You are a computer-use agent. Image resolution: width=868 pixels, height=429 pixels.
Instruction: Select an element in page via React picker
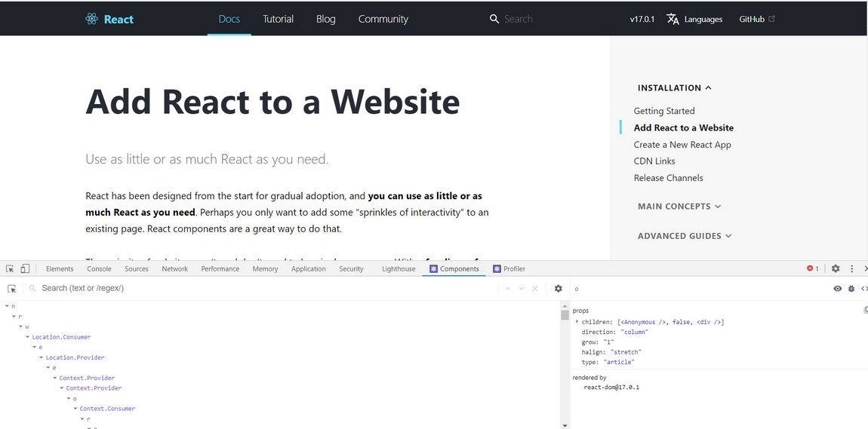pyautogui.click(x=11, y=289)
